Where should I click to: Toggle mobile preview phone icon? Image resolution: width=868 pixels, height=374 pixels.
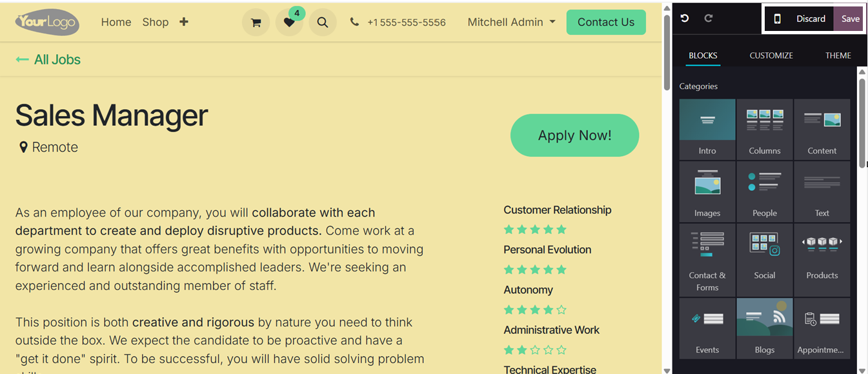[777, 19]
